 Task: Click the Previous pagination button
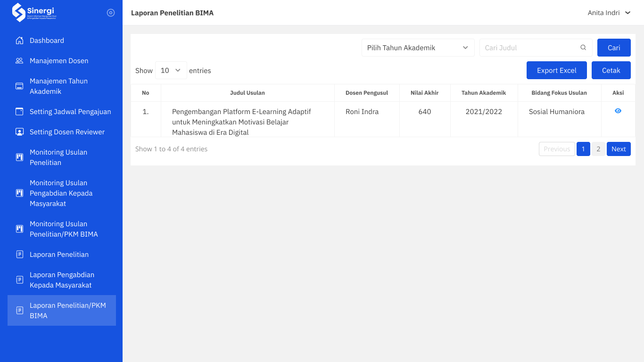[557, 149]
